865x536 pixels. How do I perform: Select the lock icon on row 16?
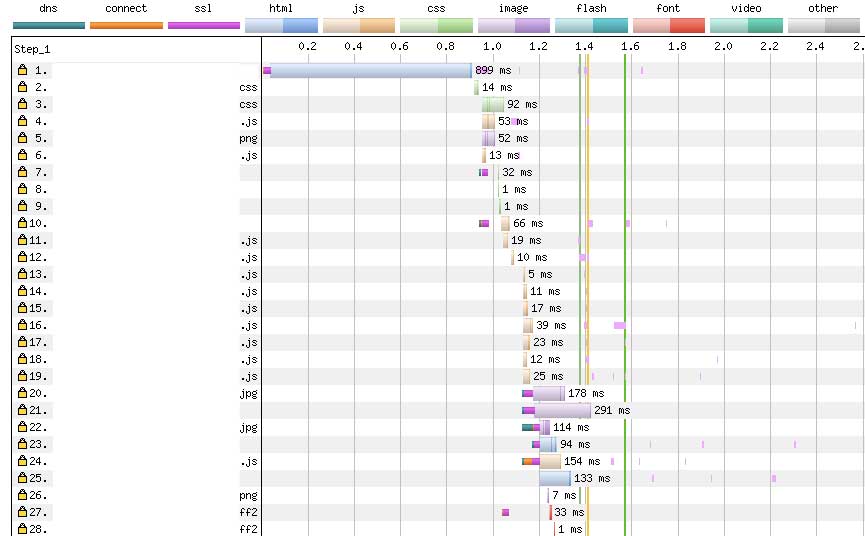(22, 326)
